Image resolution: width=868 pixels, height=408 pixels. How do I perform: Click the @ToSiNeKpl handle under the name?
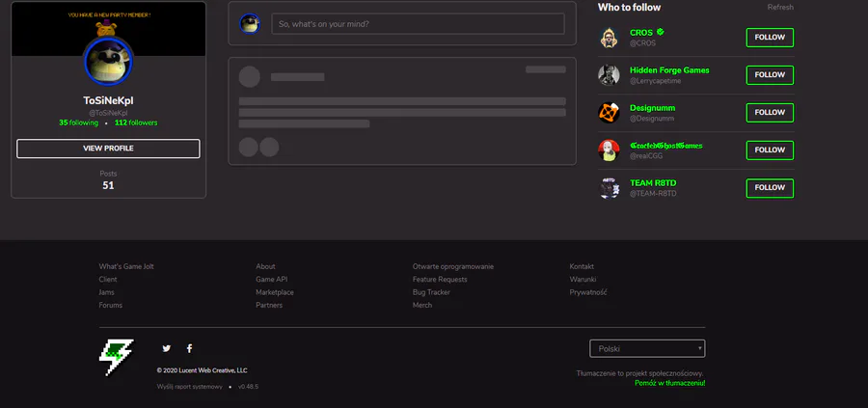(108, 113)
